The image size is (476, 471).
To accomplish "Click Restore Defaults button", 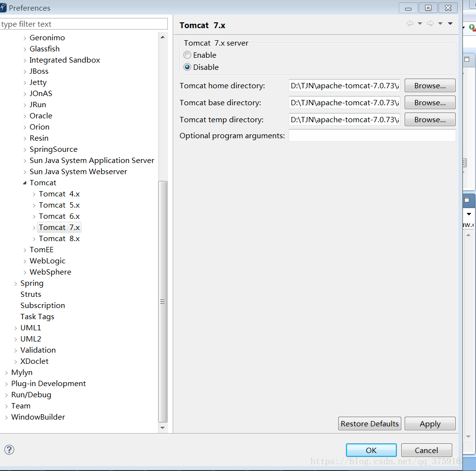I will point(369,423).
